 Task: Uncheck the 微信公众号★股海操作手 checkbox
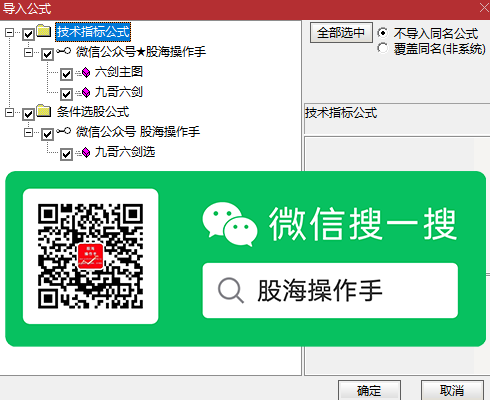47,54
